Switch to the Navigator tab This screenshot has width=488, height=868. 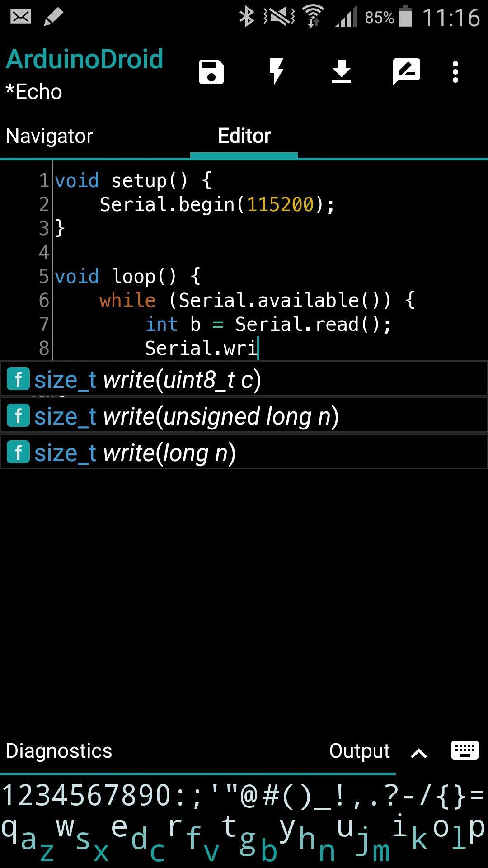49,135
